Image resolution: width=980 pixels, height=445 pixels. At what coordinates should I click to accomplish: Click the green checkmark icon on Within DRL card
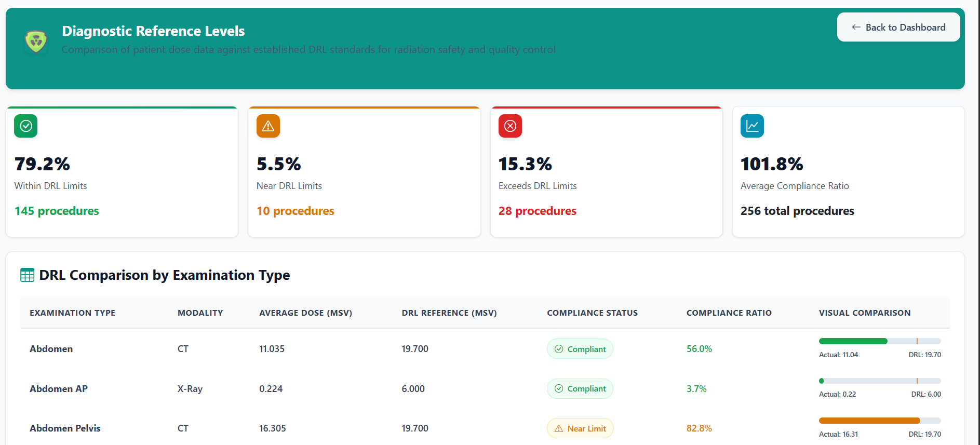click(26, 126)
